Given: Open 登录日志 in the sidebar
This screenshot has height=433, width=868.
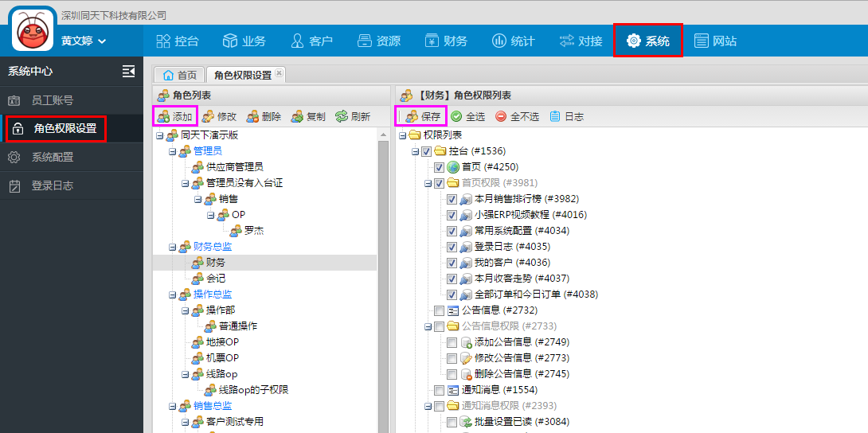Looking at the screenshot, I should (x=72, y=185).
